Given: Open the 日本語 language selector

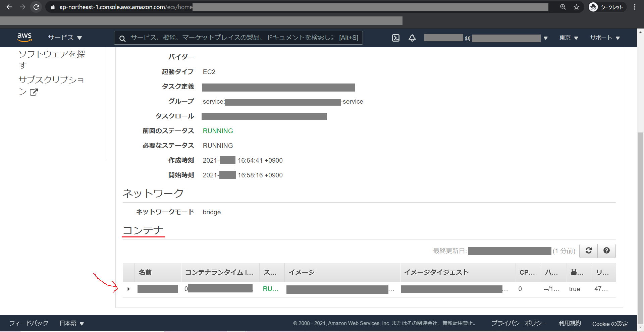Looking at the screenshot, I should pyautogui.click(x=70, y=323).
